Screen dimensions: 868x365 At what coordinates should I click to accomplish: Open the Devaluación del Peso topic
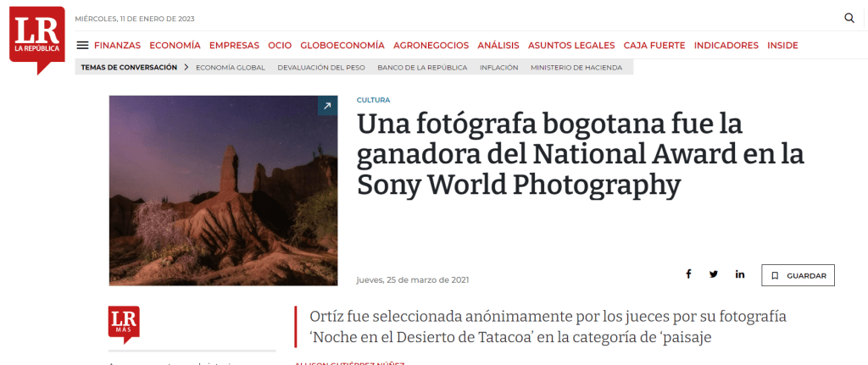coord(320,68)
